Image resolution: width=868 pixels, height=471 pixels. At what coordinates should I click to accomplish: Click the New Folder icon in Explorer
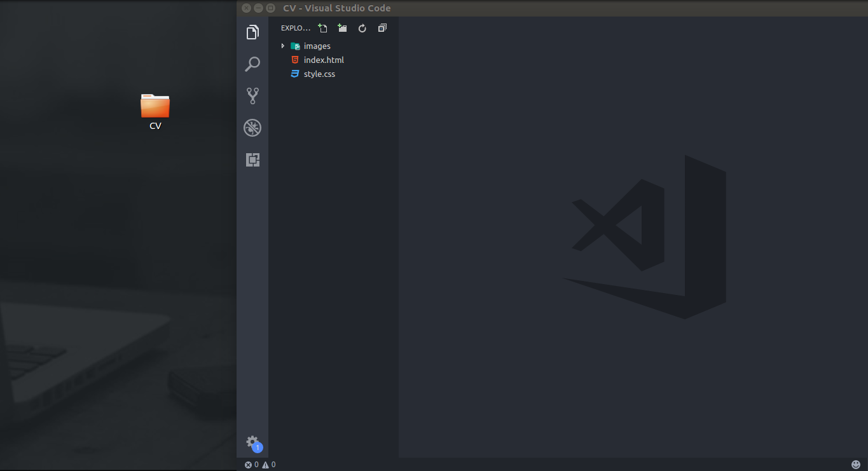pyautogui.click(x=342, y=28)
